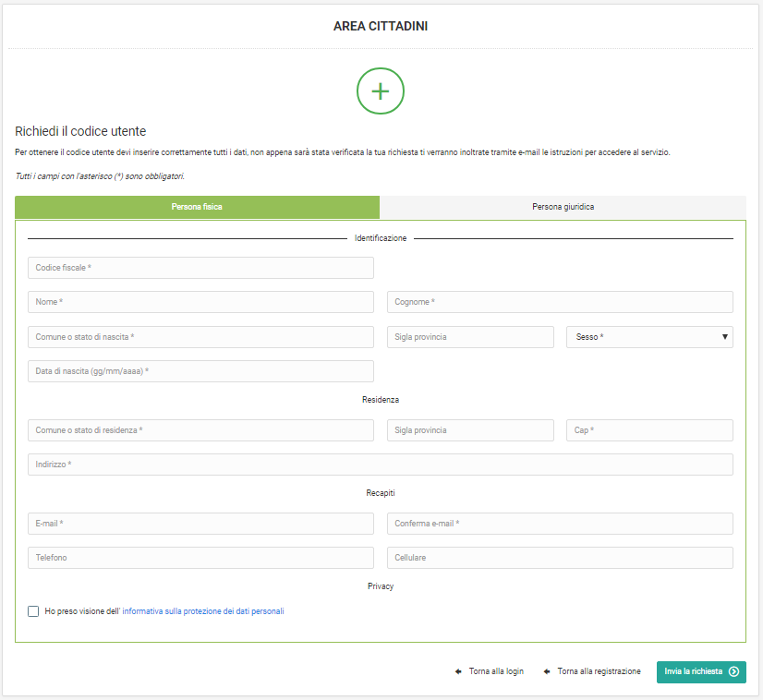Click the asterisco obbligatori note text
763x700 pixels.
click(x=100, y=176)
